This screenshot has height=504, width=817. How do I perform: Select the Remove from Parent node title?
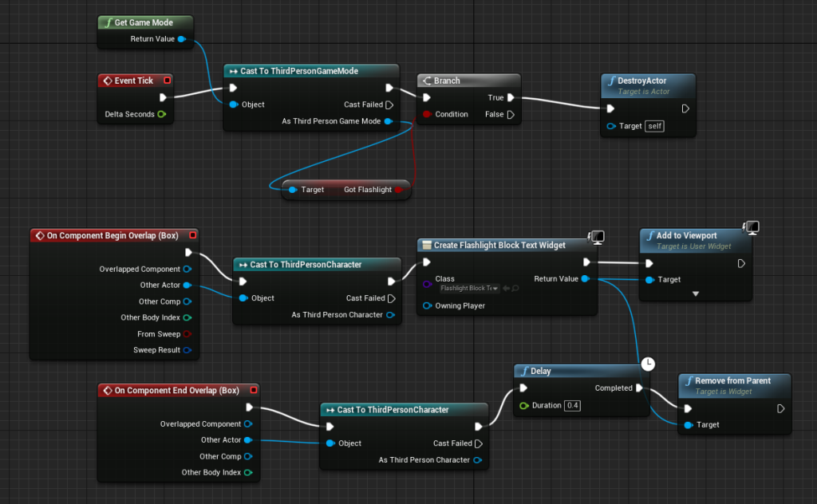click(732, 380)
